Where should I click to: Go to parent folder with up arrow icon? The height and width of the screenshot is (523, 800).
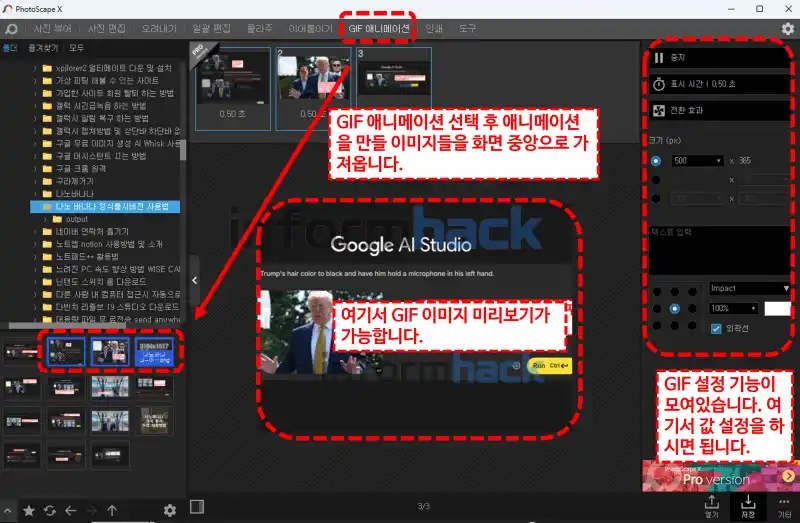(x=112, y=510)
